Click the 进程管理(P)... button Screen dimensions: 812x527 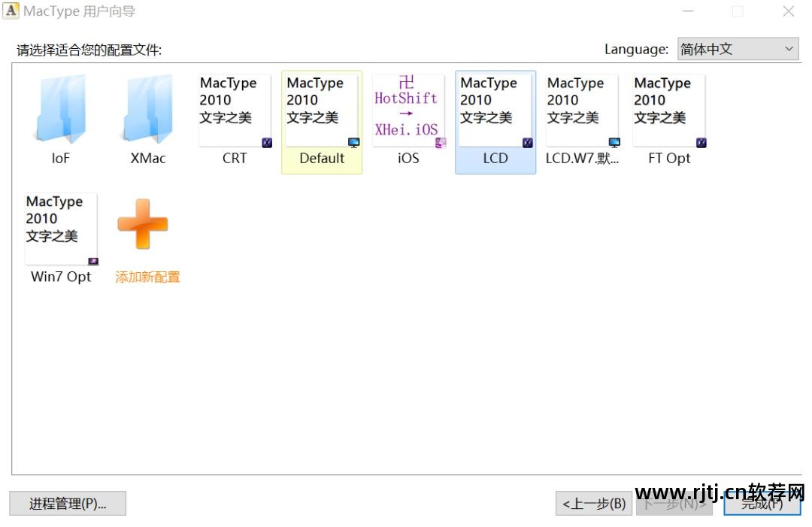[x=68, y=503]
